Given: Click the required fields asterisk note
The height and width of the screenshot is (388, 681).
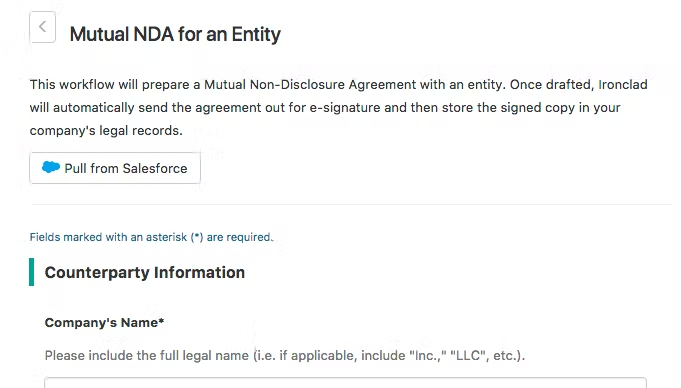Looking at the screenshot, I should (152, 237).
